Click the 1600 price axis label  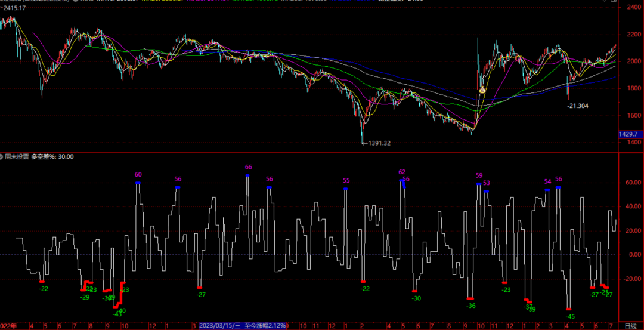coord(633,115)
